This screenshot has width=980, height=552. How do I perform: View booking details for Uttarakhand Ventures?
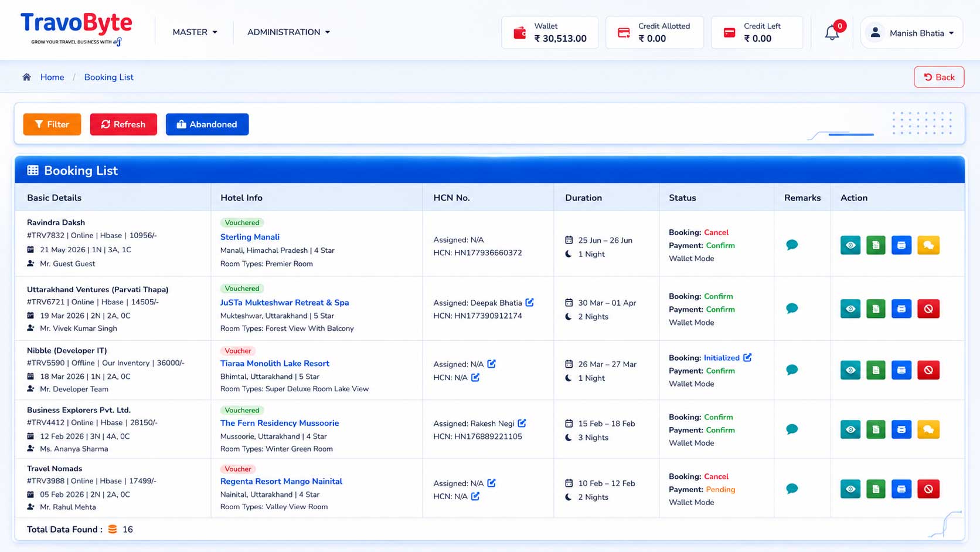(850, 309)
